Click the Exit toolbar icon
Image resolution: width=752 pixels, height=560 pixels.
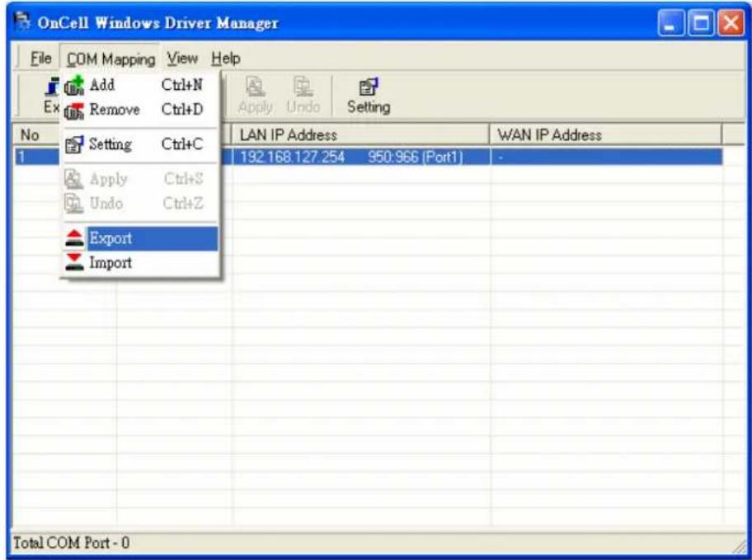tap(51, 96)
